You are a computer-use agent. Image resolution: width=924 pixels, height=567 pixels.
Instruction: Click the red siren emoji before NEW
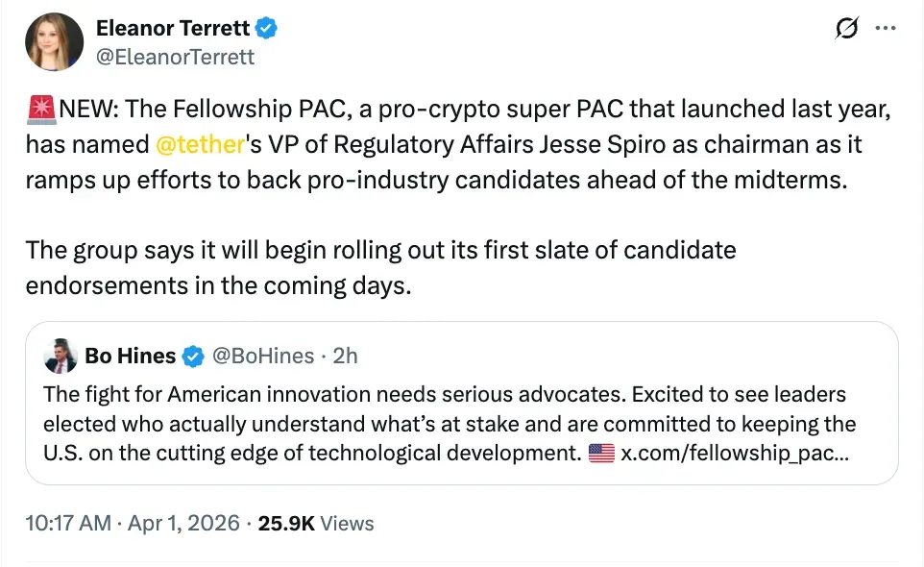click(x=41, y=109)
